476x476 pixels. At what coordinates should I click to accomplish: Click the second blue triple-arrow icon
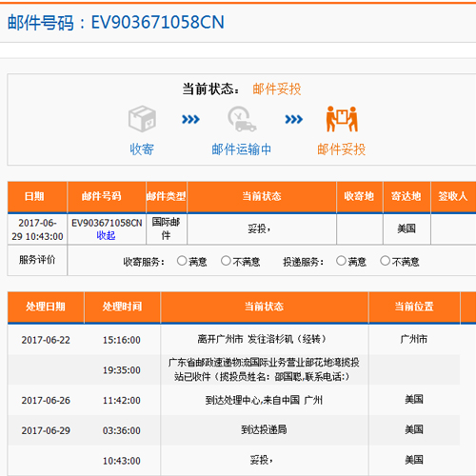[294, 119]
